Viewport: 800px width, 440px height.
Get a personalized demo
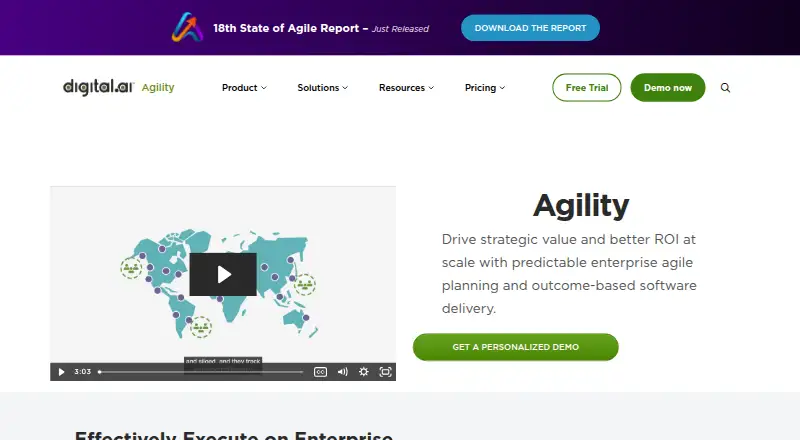coord(515,347)
